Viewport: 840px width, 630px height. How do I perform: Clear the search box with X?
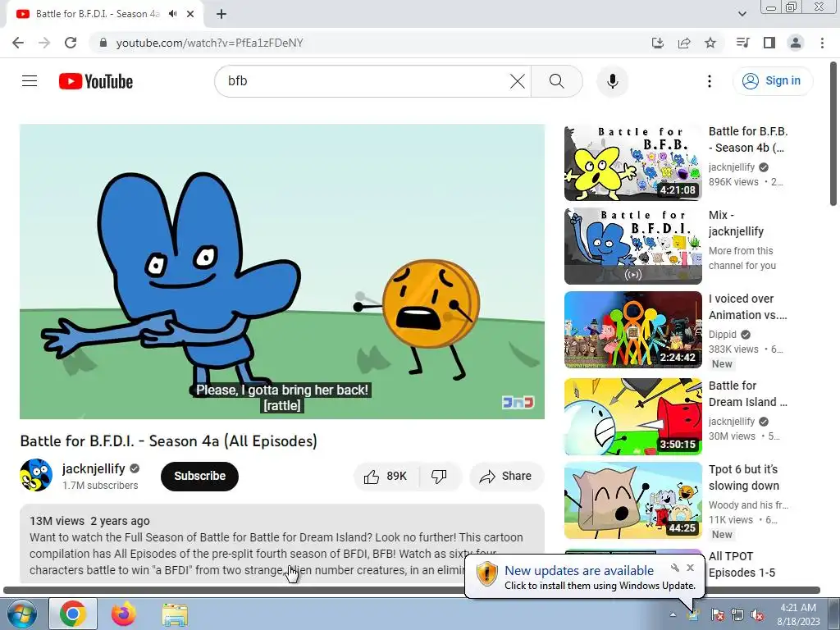tap(517, 81)
